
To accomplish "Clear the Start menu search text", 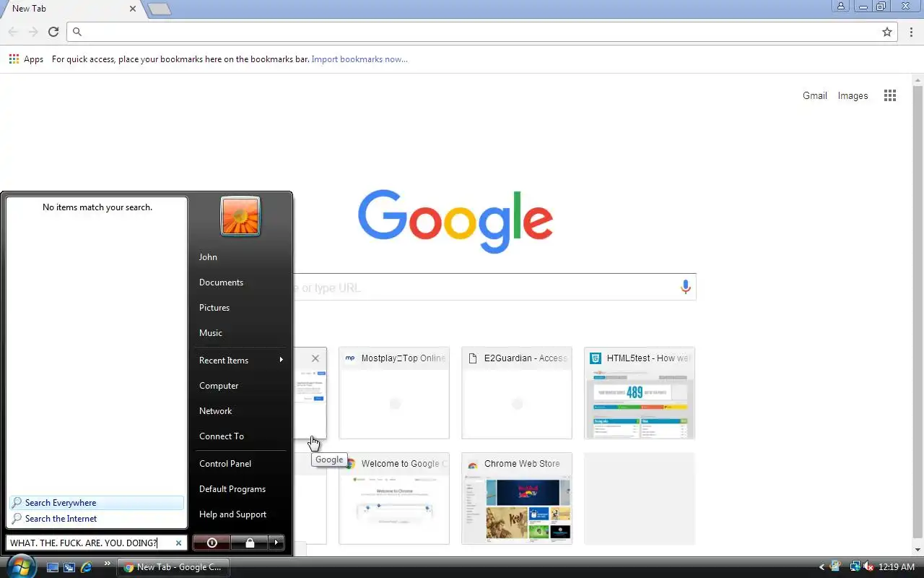I will point(178,543).
